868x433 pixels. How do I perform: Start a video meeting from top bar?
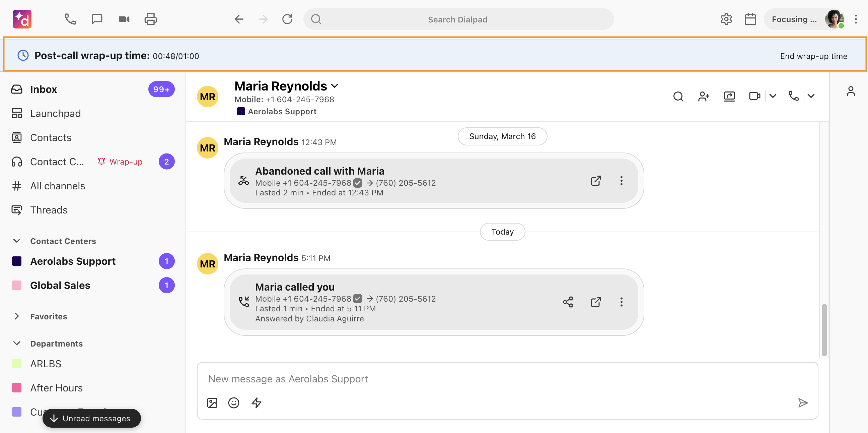(124, 19)
